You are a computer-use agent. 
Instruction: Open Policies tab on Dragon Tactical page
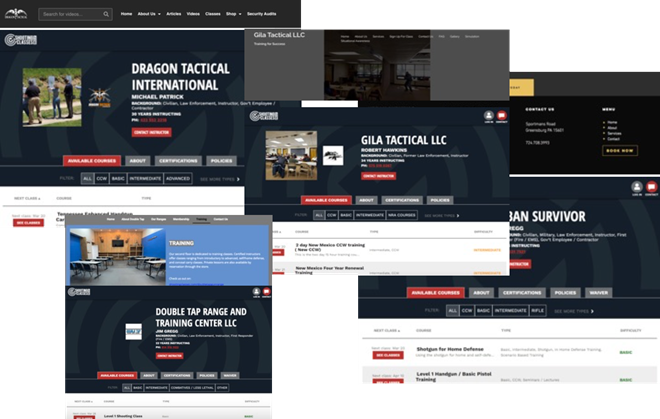221,161
